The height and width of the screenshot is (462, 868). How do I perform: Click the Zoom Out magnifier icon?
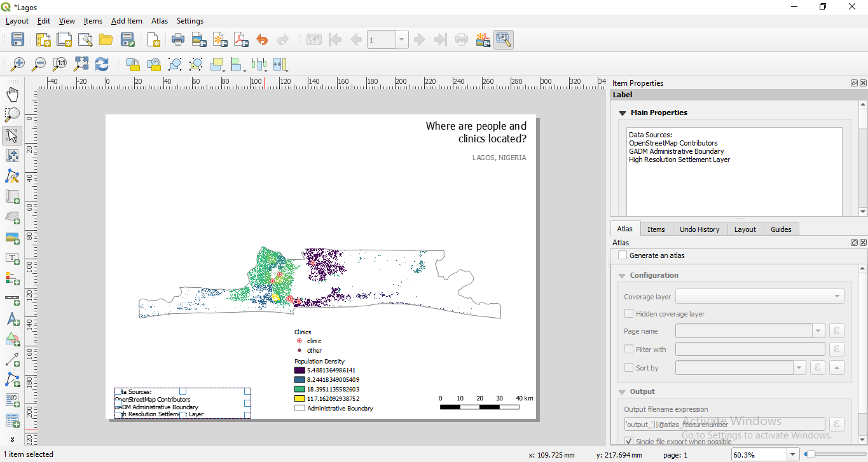click(x=39, y=64)
